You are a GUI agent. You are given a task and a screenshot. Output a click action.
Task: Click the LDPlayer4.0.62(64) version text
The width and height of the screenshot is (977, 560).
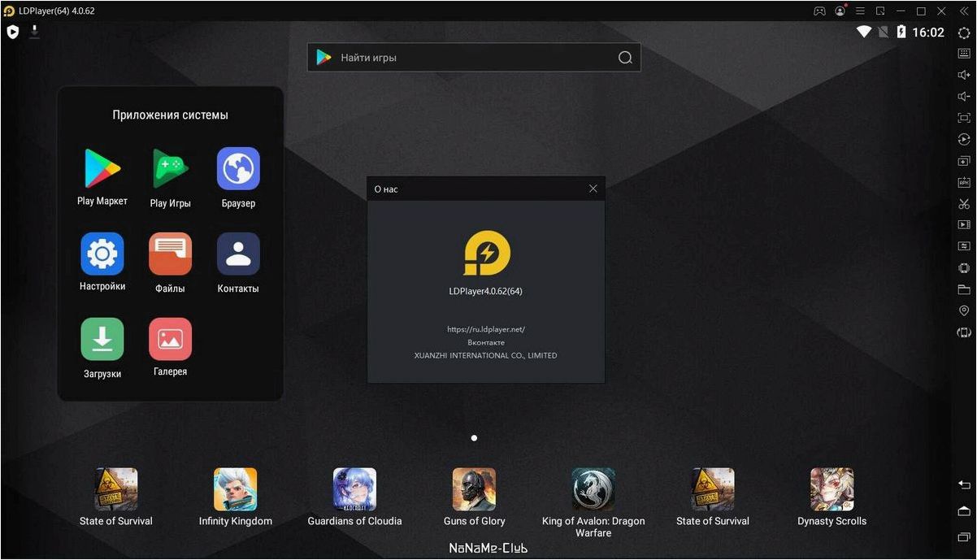[x=486, y=291]
